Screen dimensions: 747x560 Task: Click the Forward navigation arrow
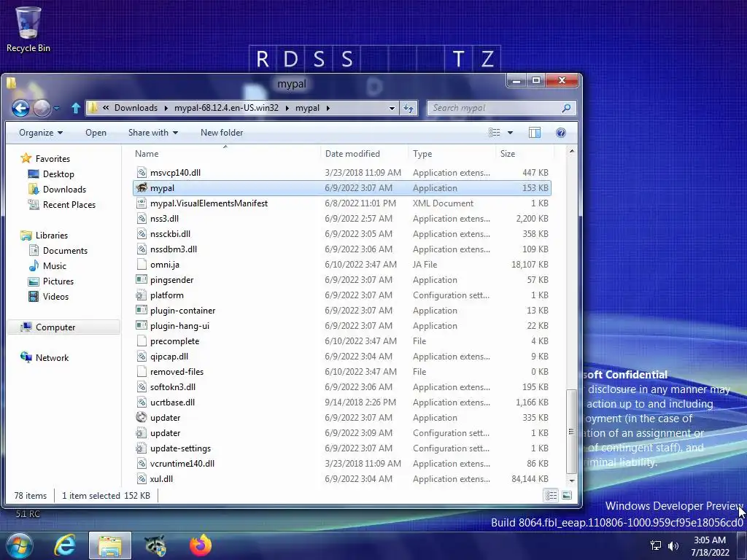click(42, 109)
